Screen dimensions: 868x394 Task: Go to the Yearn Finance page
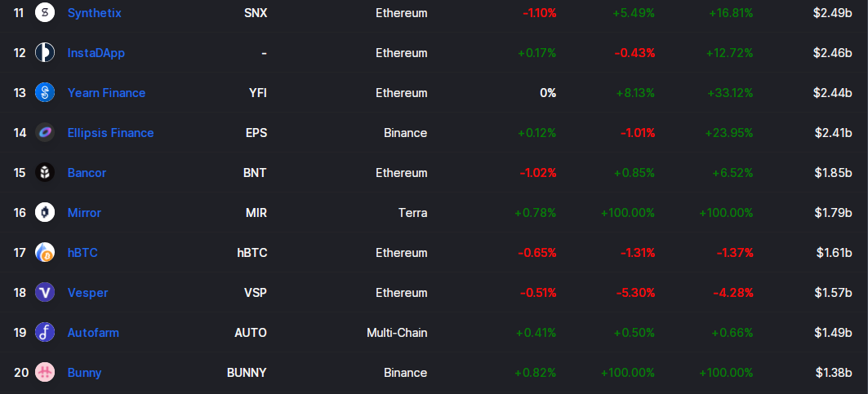click(x=106, y=93)
